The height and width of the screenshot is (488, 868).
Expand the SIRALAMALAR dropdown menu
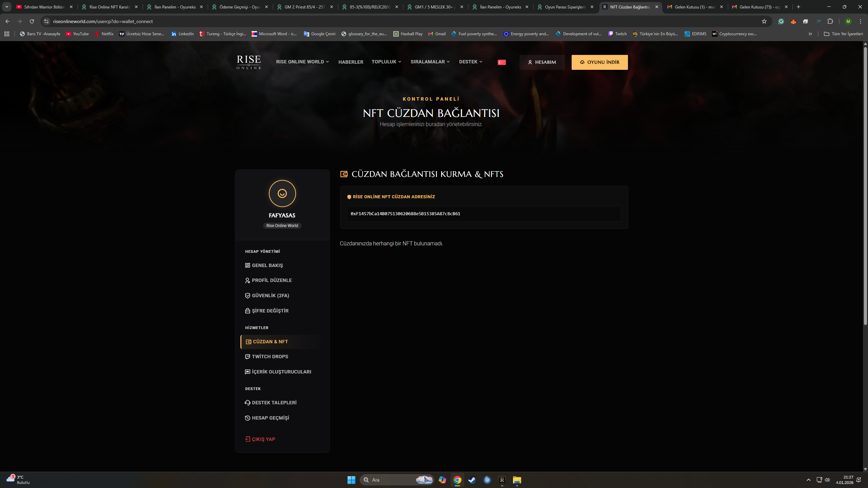430,62
